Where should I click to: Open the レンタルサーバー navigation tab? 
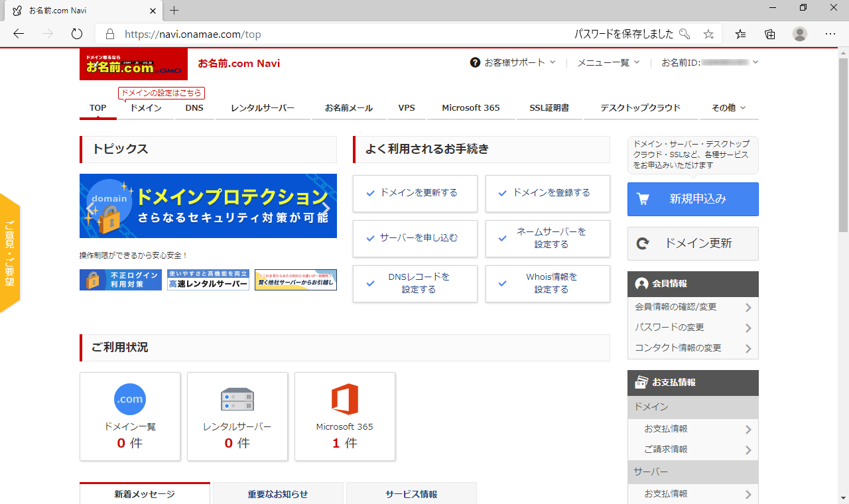point(263,107)
